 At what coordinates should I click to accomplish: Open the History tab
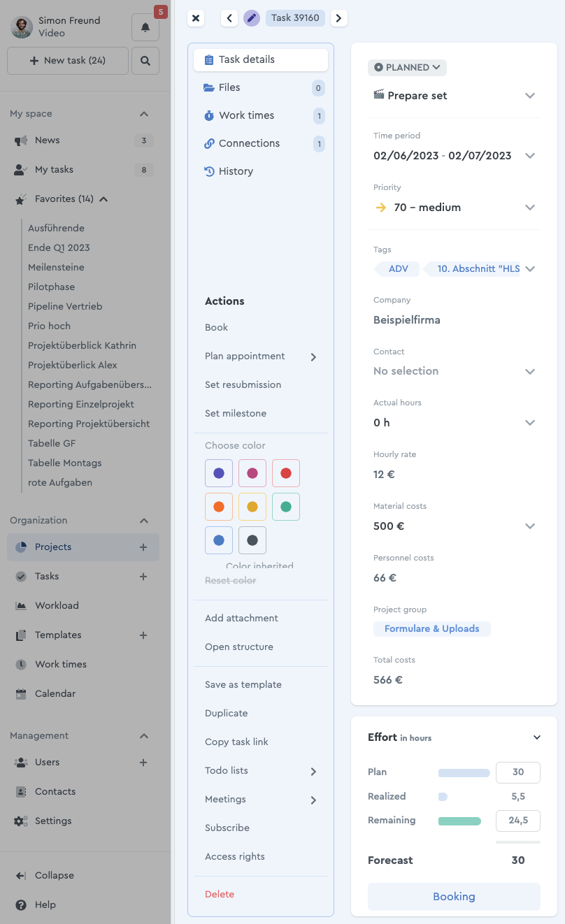(261, 171)
